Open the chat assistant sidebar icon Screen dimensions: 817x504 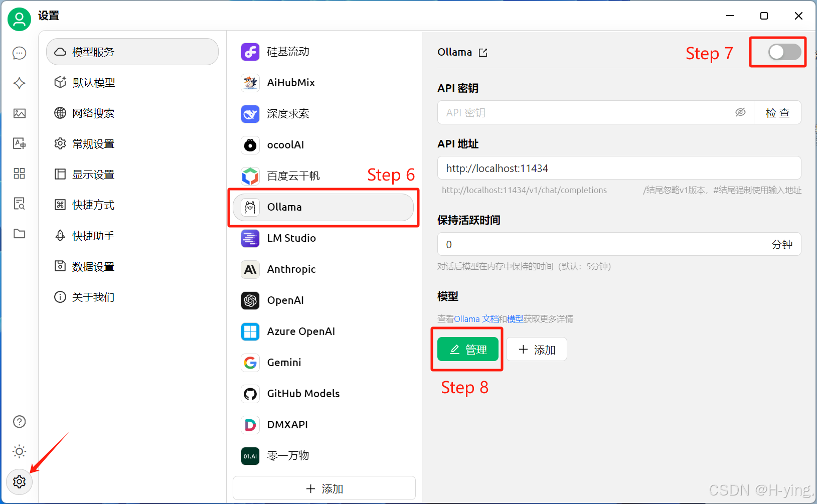(x=19, y=53)
